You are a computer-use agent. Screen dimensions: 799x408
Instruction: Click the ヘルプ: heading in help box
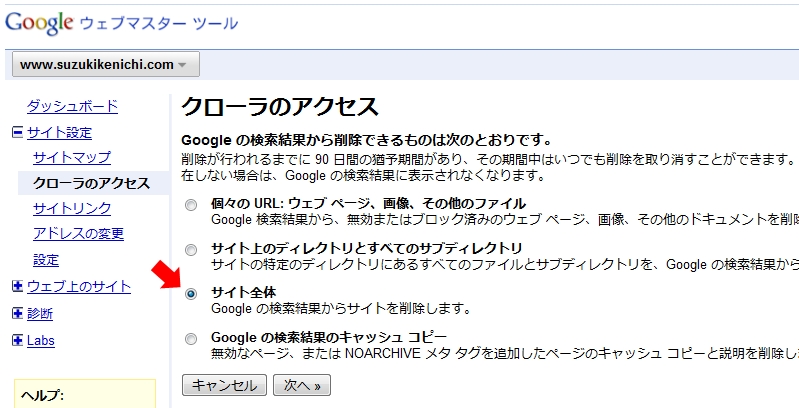tap(42, 395)
